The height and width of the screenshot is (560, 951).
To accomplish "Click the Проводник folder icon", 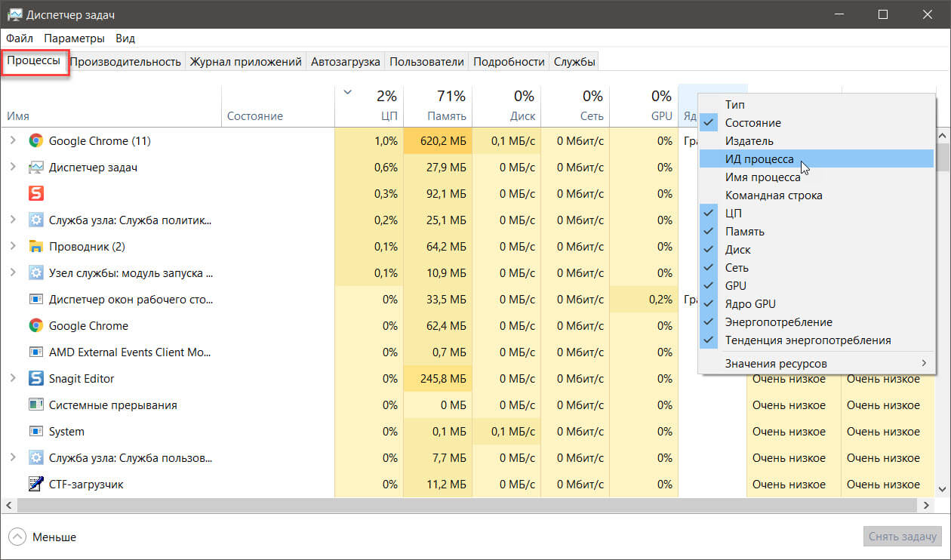I will pos(35,247).
